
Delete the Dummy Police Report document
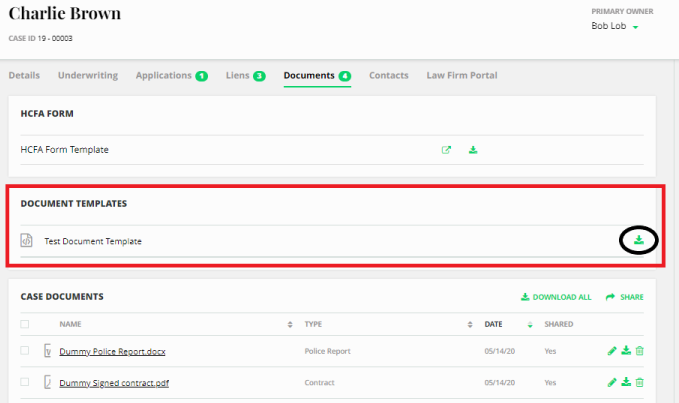(x=640, y=351)
